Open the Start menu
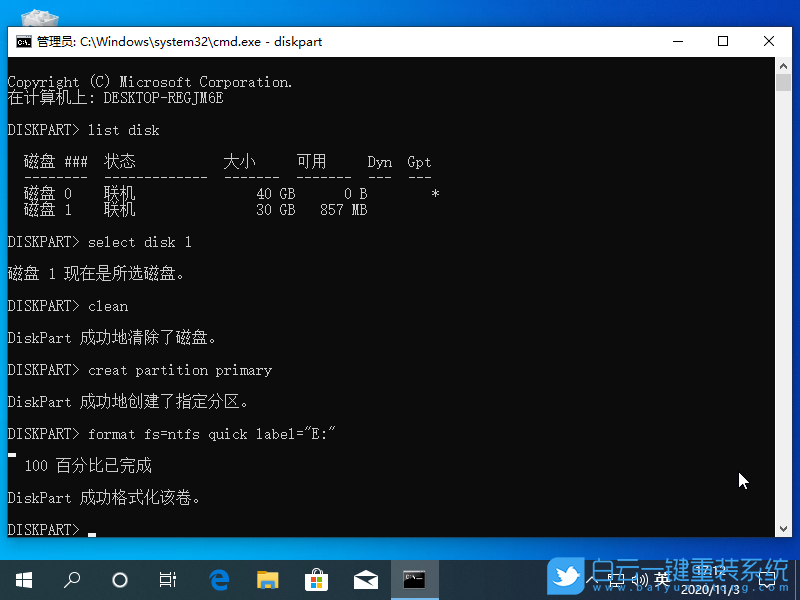800x600 pixels. click(x=24, y=580)
